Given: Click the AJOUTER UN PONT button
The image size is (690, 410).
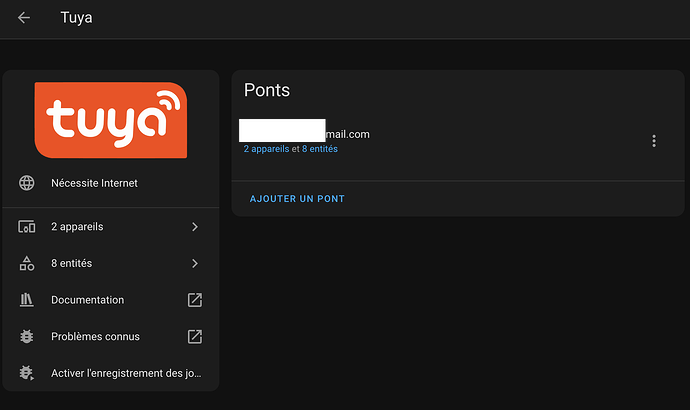Looking at the screenshot, I should pyautogui.click(x=297, y=199).
